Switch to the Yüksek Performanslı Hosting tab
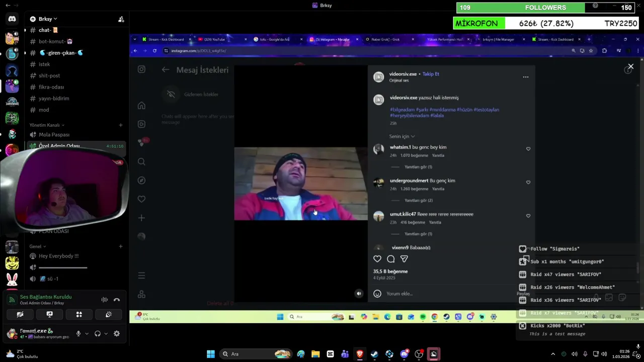Screen dimensions: 644x362 point(445,39)
